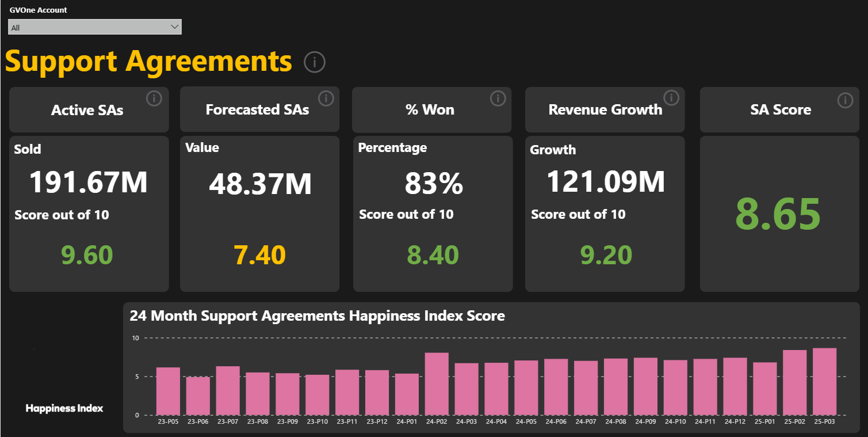
Task: Select the 24-P09 bar in chart
Action: (x=646, y=386)
